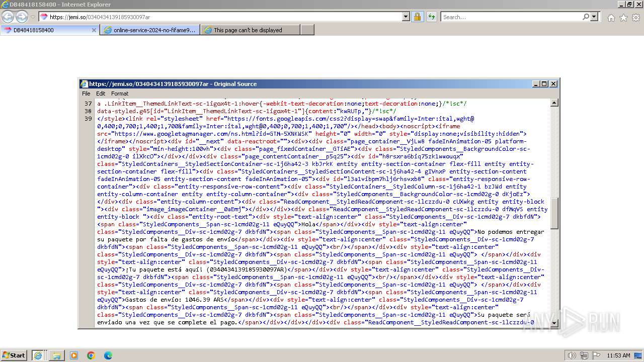Viewport: 644px width, 362px height.
Task: Go to the browser Home page icon
Action: pos(611,18)
